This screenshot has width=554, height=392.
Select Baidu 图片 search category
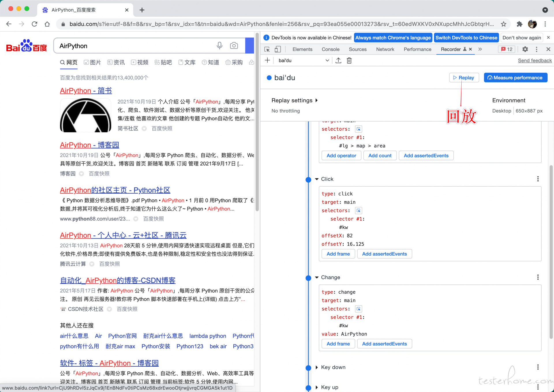click(x=92, y=62)
